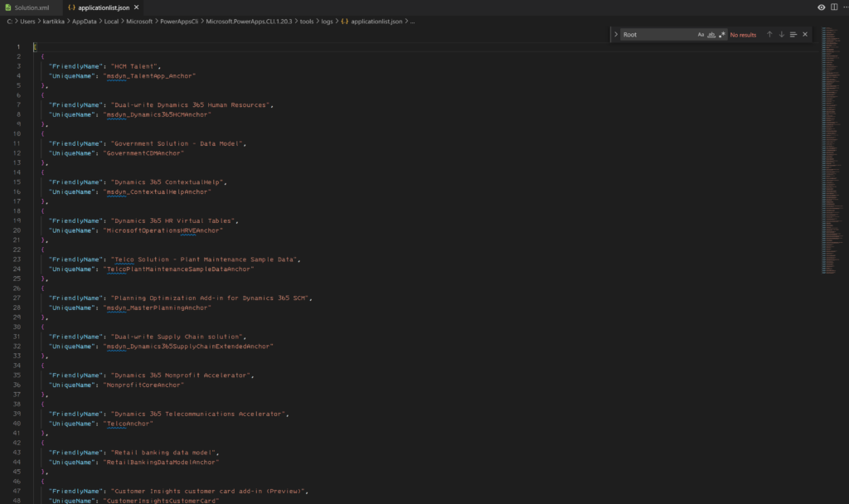Click the AppData breadcrumb segment
The height and width of the screenshot is (504, 849).
click(84, 21)
